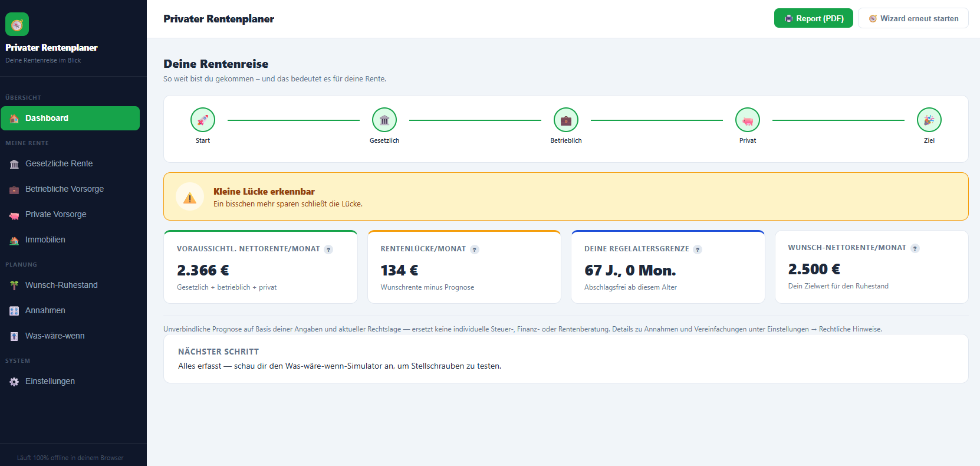Image resolution: width=980 pixels, height=466 pixels.
Task: Select Private Vorsorge in sidebar
Action: point(70,214)
